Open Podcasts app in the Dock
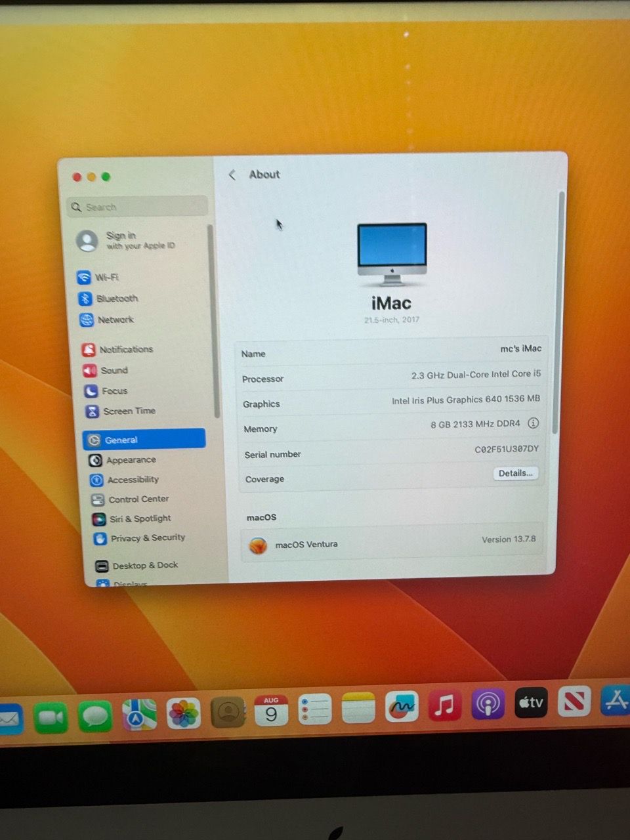Screen dimensions: 630x840 click(488, 704)
